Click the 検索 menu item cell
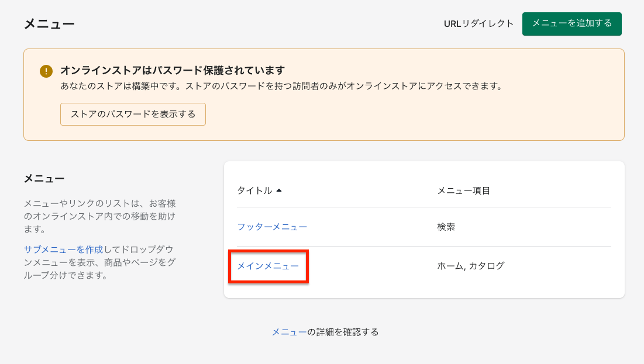The height and width of the screenshot is (364, 644). pos(446,227)
